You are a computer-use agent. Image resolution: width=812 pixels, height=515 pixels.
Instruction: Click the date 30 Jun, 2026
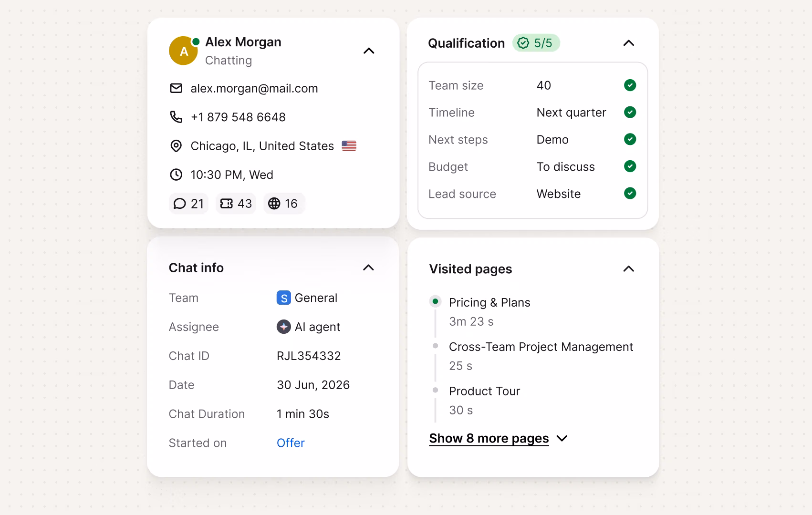313,385
